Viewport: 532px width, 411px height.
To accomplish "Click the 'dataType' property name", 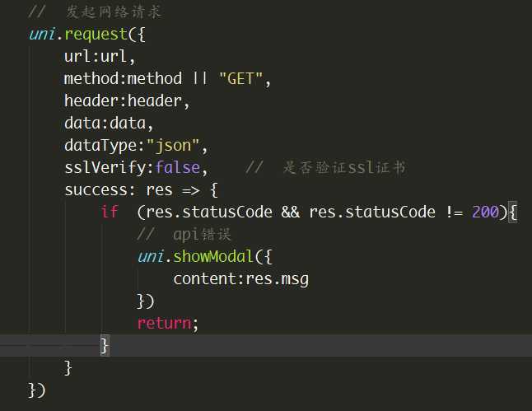I will click(x=100, y=146).
